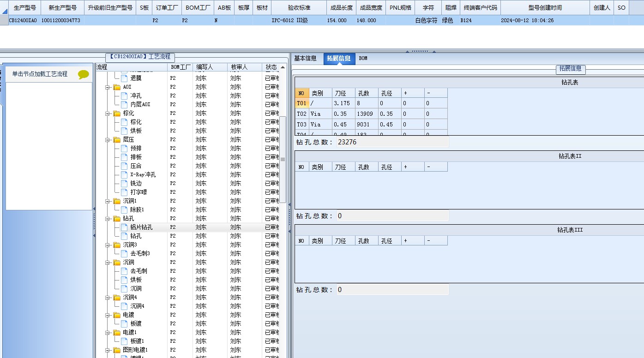
Task: Click the document icon beside 冲孔
Action: (x=124, y=96)
